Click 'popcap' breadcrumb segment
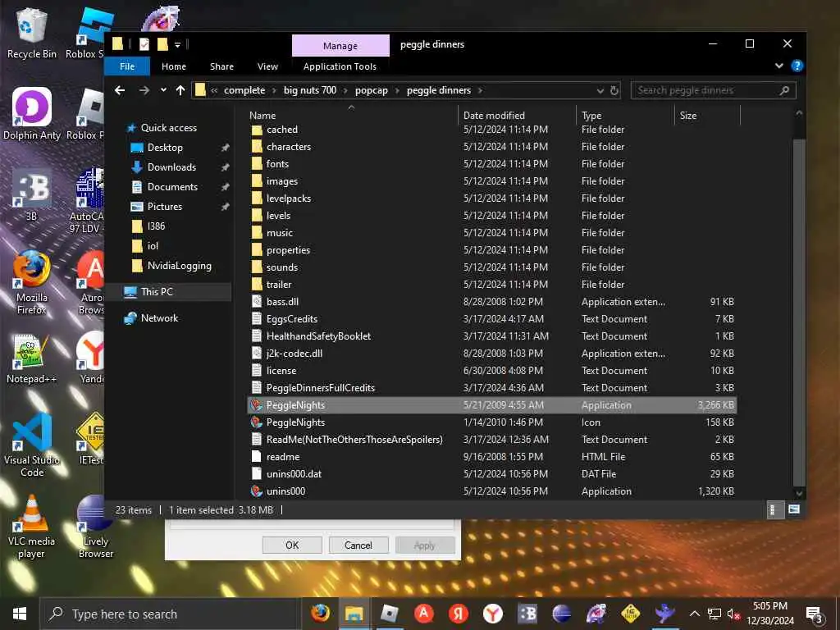 click(x=372, y=90)
